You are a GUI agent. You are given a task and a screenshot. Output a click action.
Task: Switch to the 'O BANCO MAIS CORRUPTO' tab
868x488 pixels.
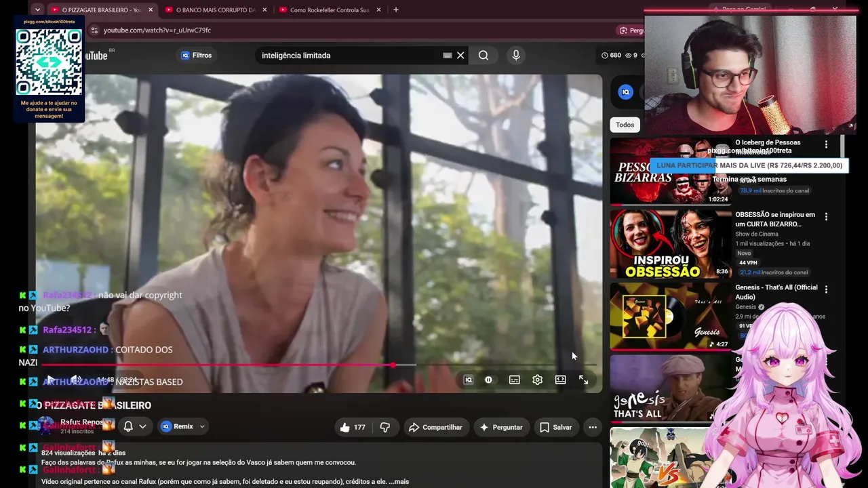(x=216, y=10)
